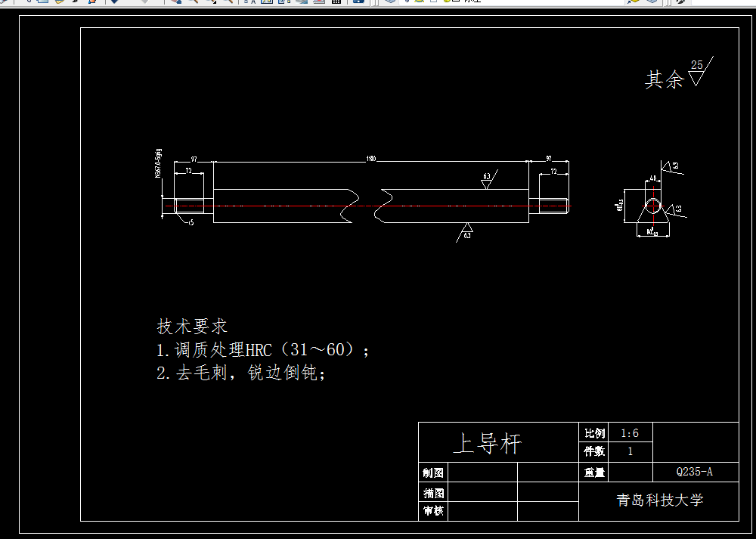The image size is (756, 539).
Task: Pick the 97 dimension at the right shaft end
Action: coord(549,159)
